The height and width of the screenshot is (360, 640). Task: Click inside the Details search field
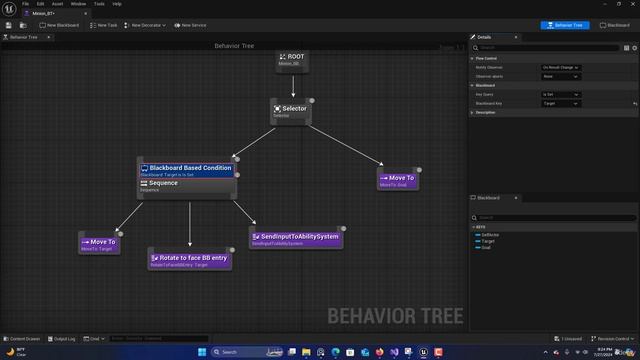coord(545,48)
